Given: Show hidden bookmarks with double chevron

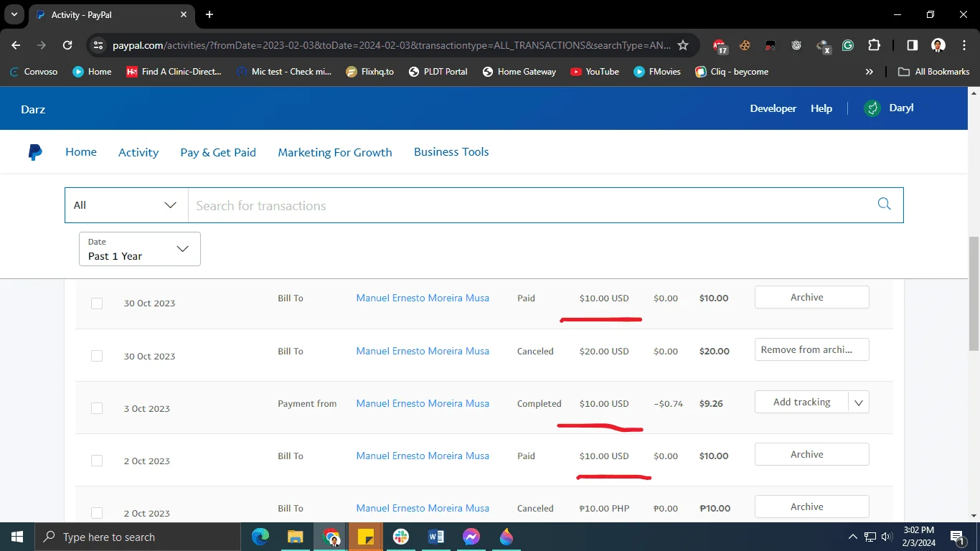Looking at the screenshot, I should [870, 72].
